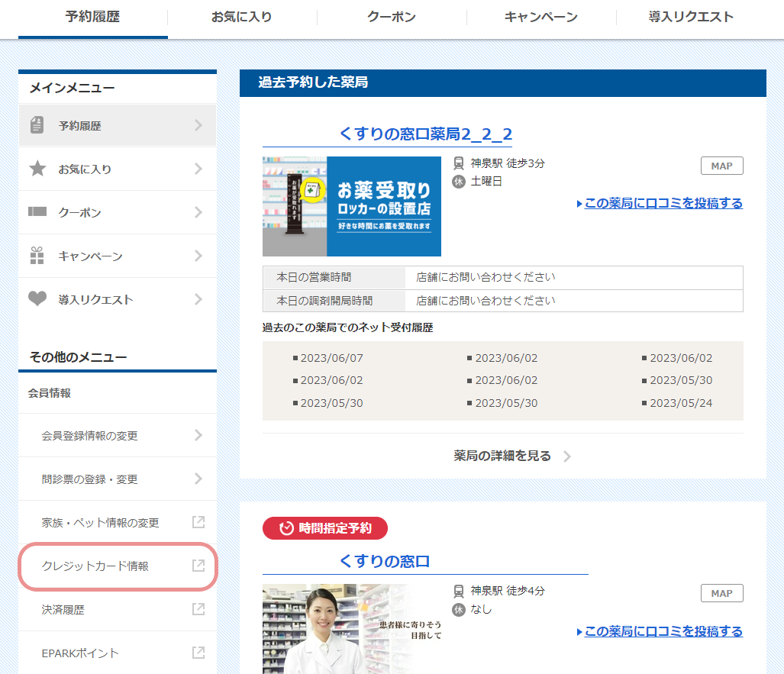This screenshot has width=784, height=674.
Task: Click the gift box icon beside キャンペーン
Action: [37, 256]
